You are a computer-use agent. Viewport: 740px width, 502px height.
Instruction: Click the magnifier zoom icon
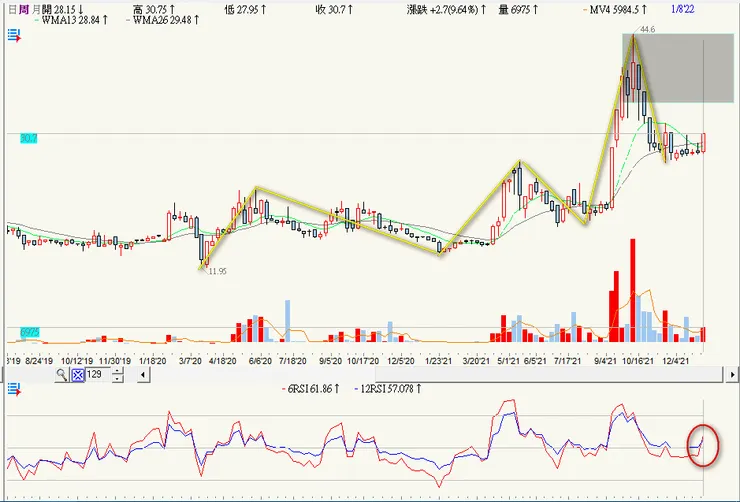click(61, 375)
